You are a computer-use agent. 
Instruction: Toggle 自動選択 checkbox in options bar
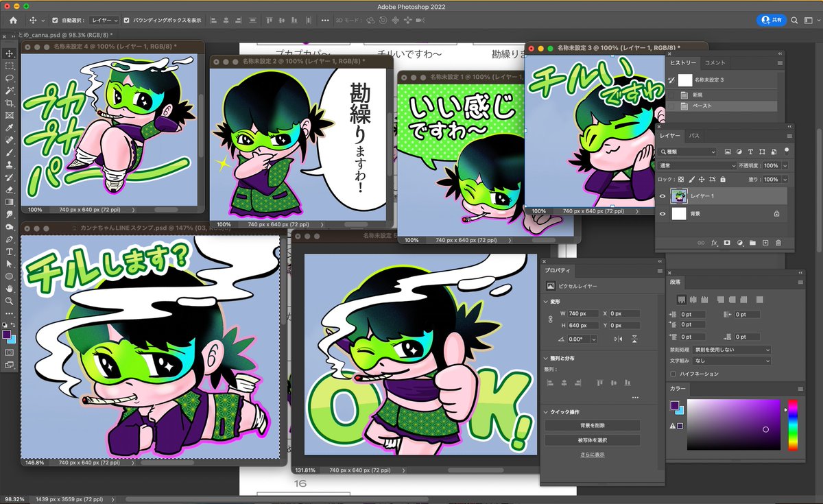[x=56, y=20]
